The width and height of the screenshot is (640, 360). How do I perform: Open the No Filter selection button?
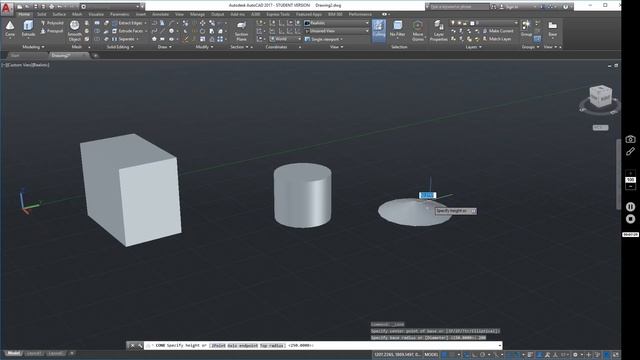[x=397, y=29]
